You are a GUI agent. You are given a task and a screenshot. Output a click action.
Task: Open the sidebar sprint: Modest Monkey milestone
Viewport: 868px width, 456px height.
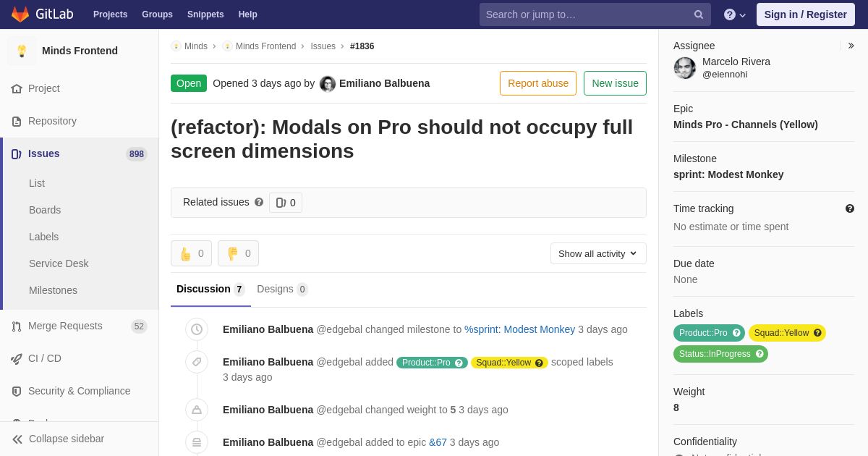pos(728,174)
